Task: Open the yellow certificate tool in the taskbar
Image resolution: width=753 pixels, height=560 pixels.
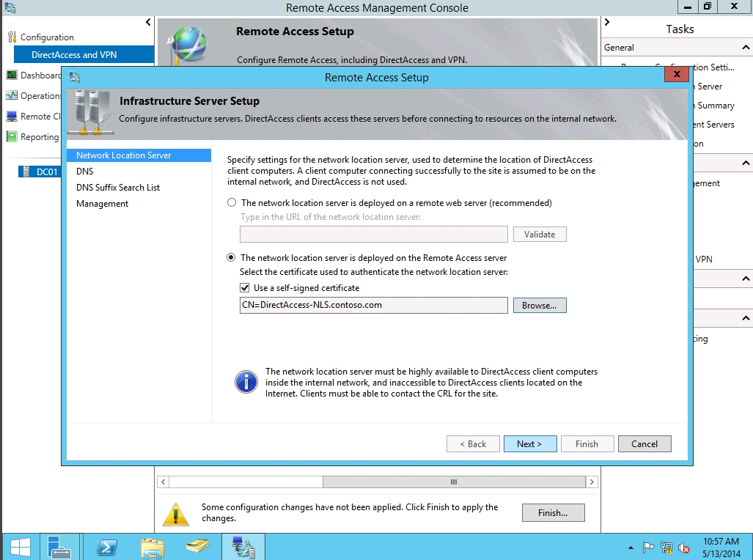Action: (x=197, y=547)
